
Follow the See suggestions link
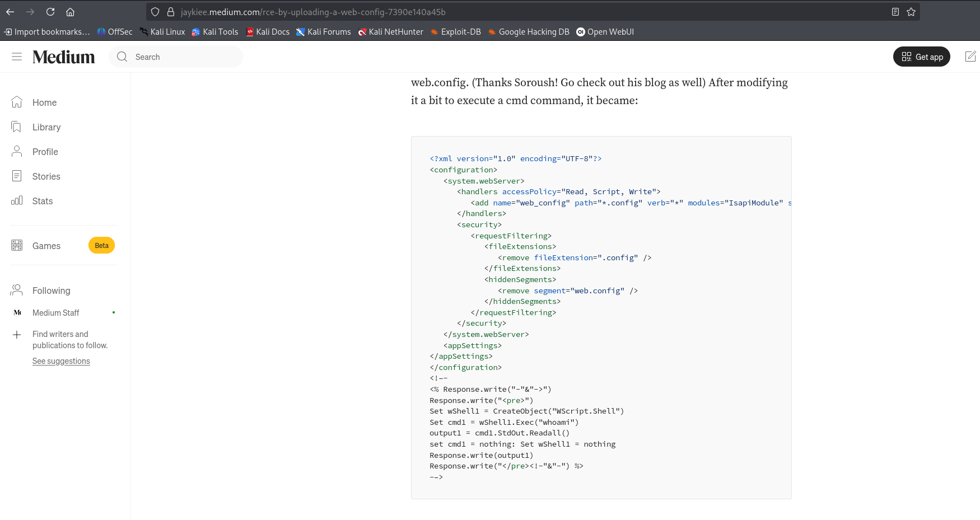click(x=61, y=361)
